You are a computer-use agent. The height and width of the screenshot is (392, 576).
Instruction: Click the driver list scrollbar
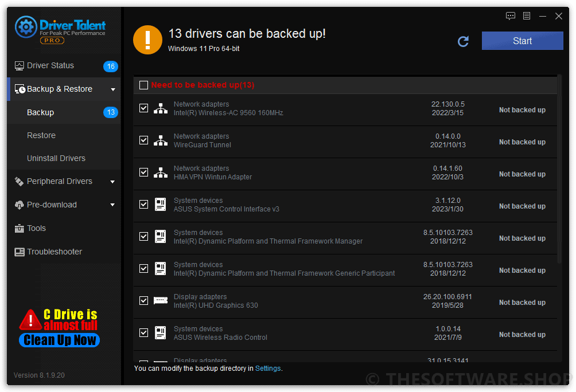coord(559,169)
